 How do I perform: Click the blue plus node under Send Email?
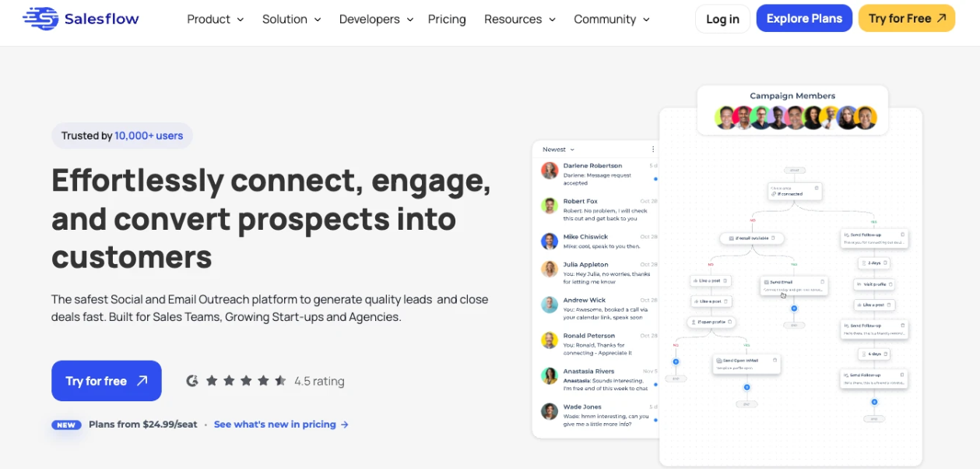click(794, 309)
